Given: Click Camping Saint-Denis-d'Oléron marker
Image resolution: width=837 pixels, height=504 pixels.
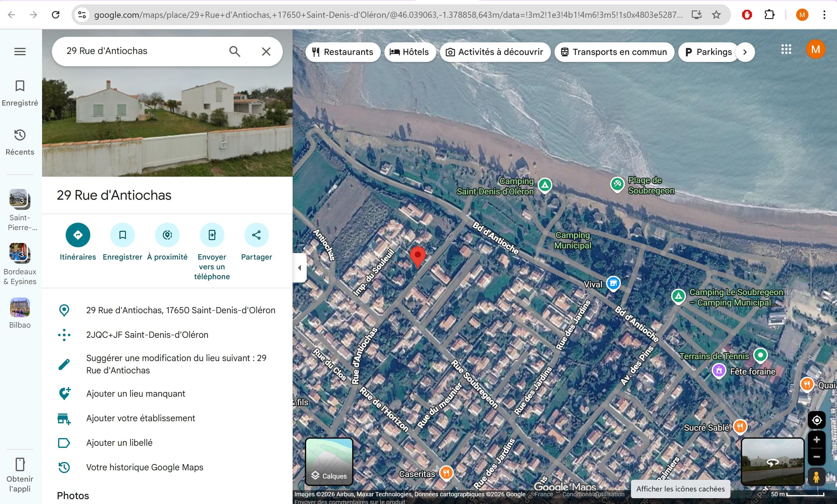Looking at the screenshot, I should (x=545, y=185).
